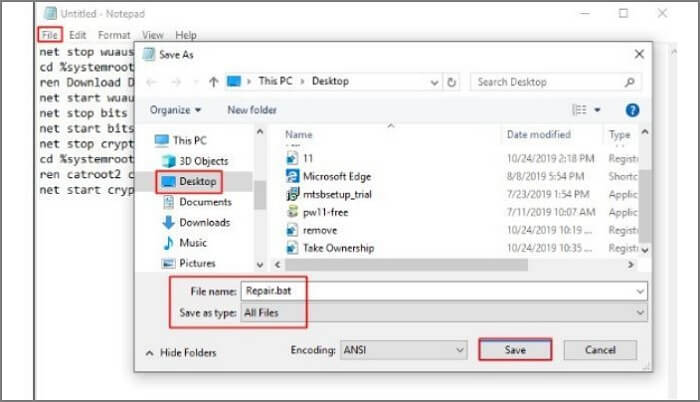Image resolution: width=700 pixels, height=402 pixels.
Task: Click the horizontal scrollbar in file list
Action: pos(406,265)
